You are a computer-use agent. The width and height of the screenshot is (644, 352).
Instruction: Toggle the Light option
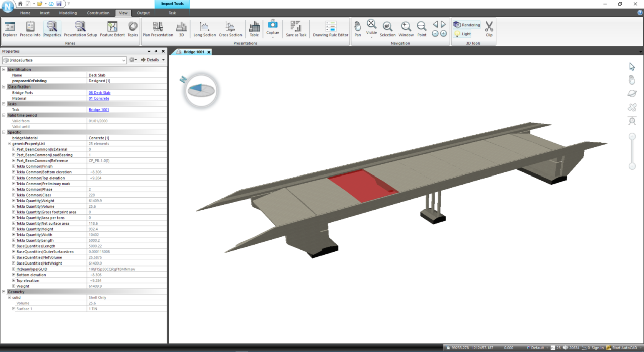[x=463, y=34]
